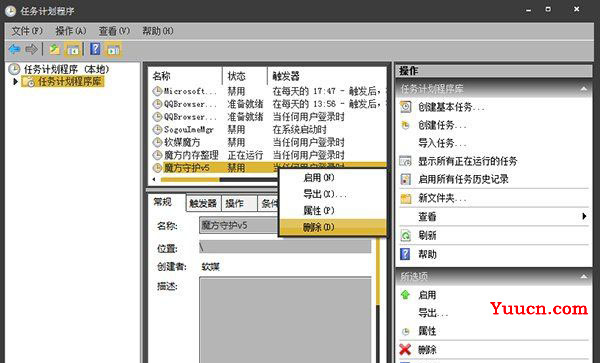Image resolution: width=600 pixels, height=363 pixels.
Task: Switch to the 触发器 tab
Action: click(203, 203)
